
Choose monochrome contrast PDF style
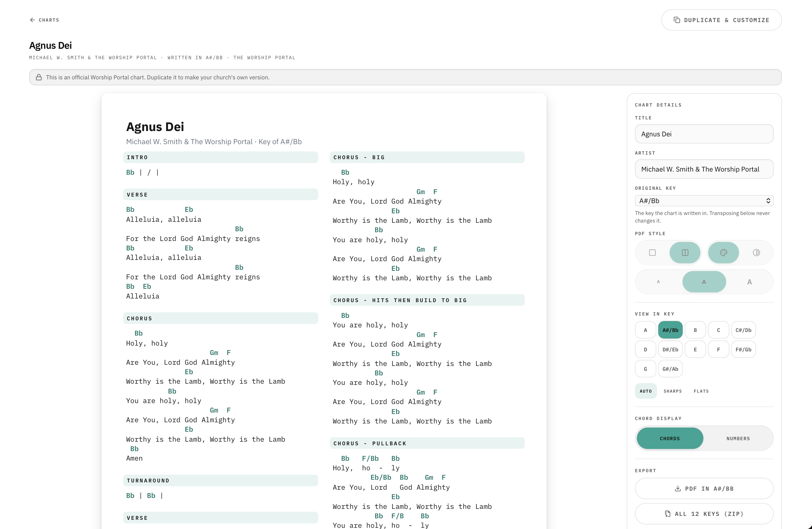coord(756,253)
